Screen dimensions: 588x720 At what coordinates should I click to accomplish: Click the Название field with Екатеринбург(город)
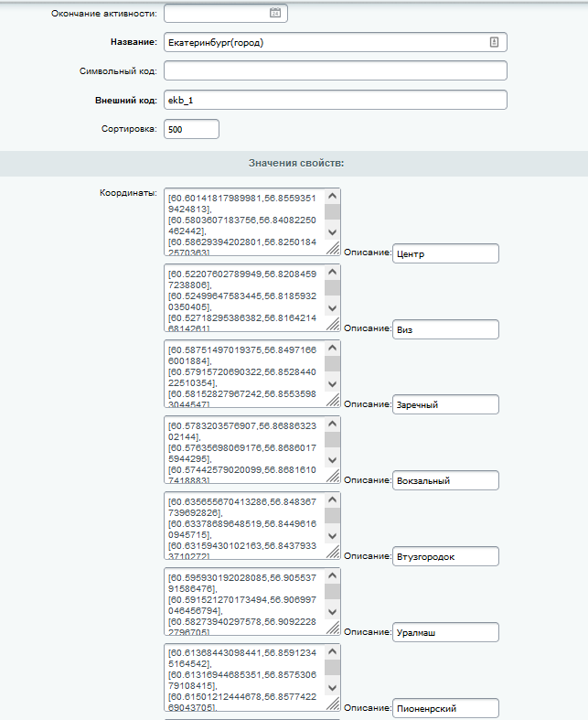(x=325, y=42)
